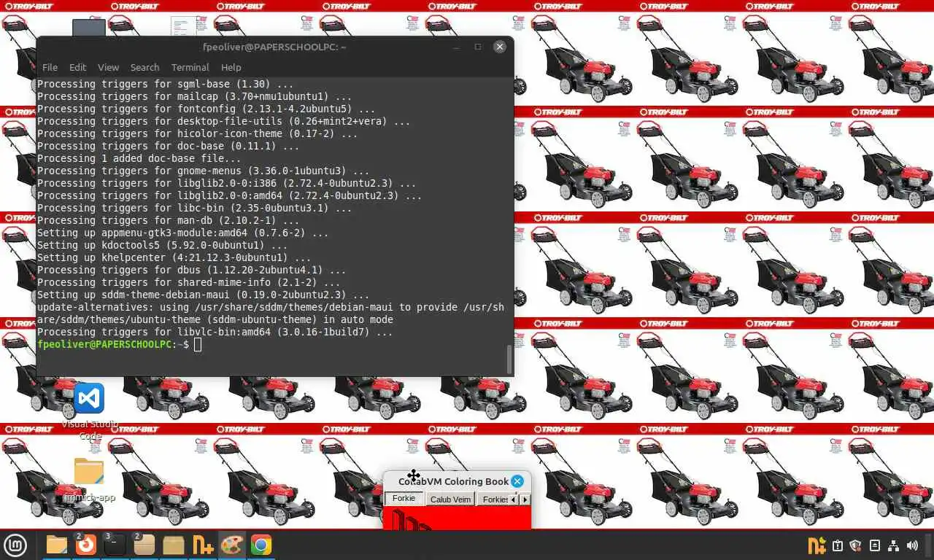
Task: Close the fpeoliver terminal window
Action: (499, 47)
